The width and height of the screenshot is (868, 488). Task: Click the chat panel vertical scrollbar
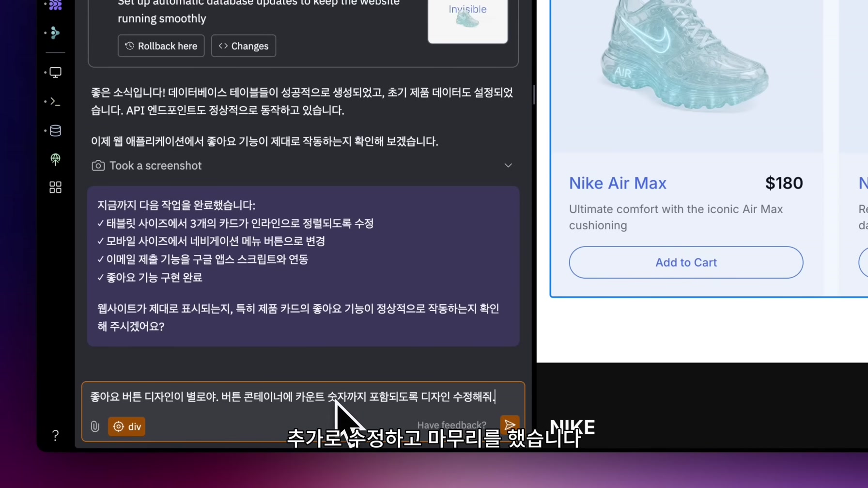pos(534,94)
